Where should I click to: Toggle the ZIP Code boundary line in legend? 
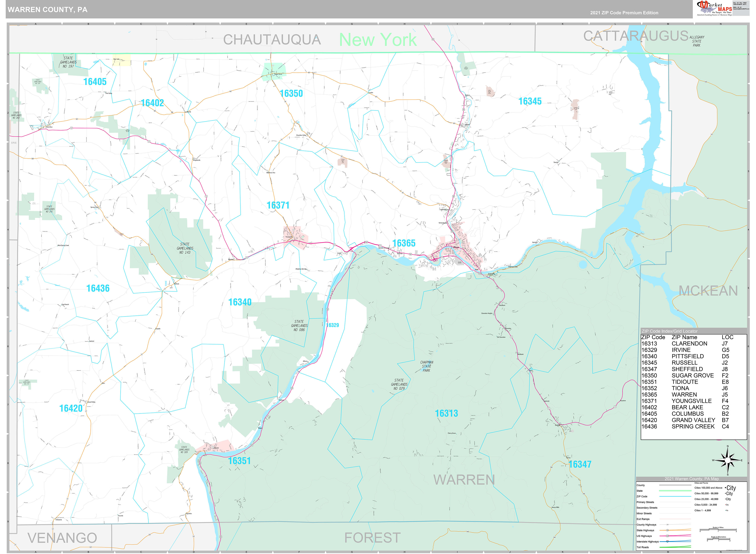pos(675,496)
